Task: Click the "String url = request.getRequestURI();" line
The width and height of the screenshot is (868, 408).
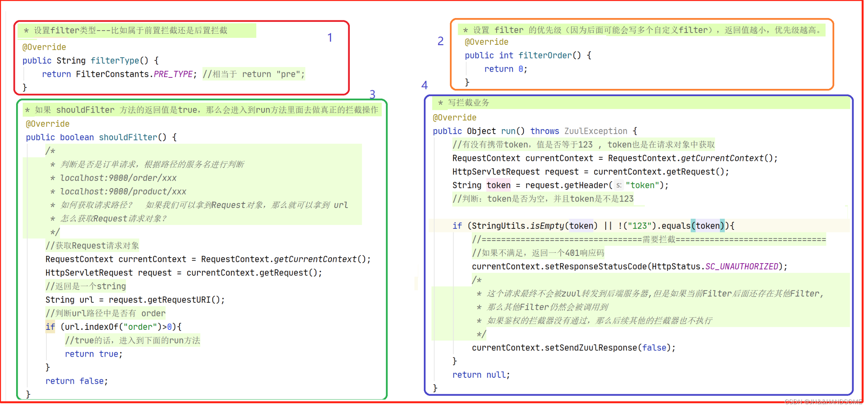Action: tap(135, 300)
